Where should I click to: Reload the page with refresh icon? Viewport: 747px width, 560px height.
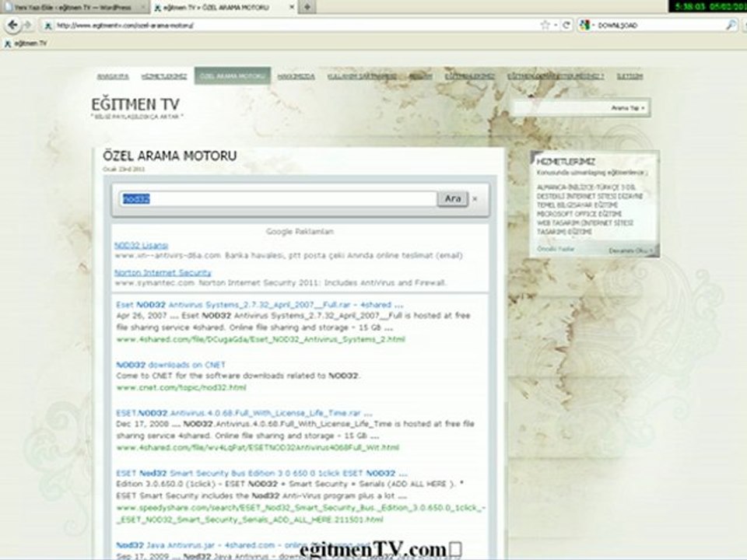(x=566, y=25)
